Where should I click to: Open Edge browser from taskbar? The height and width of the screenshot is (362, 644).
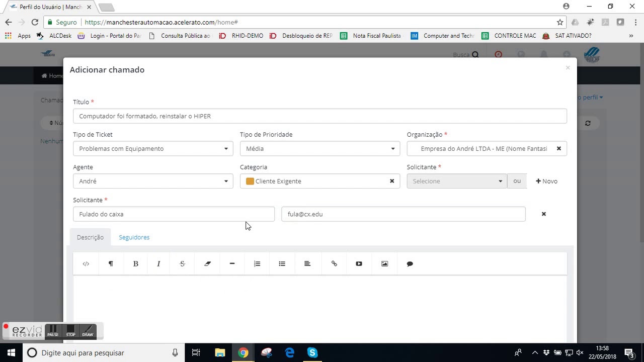tap(289, 352)
